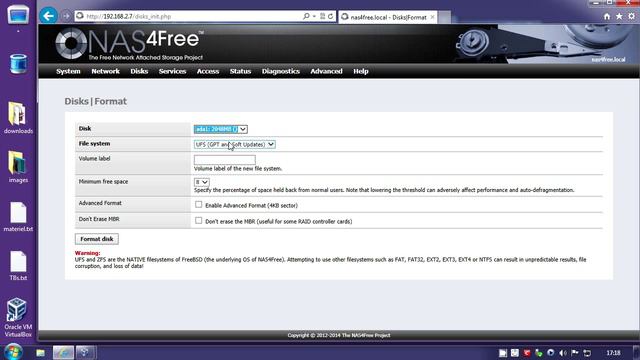
Task: Click the Volume label text field
Action: coord(224,160)
